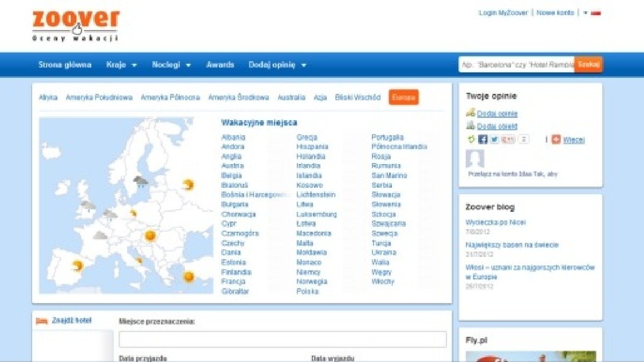Select the sun weather icon over Spain

78,265
